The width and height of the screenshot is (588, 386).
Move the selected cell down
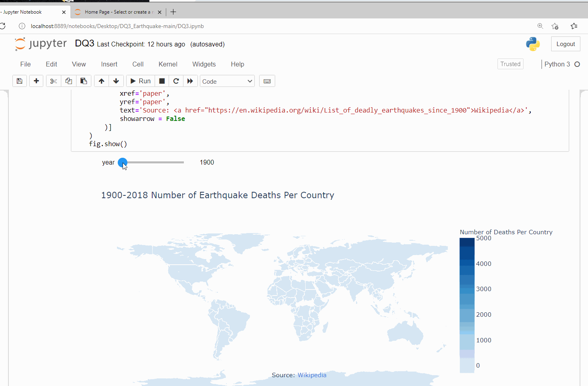pyautogui.click(x=116, y=81)
